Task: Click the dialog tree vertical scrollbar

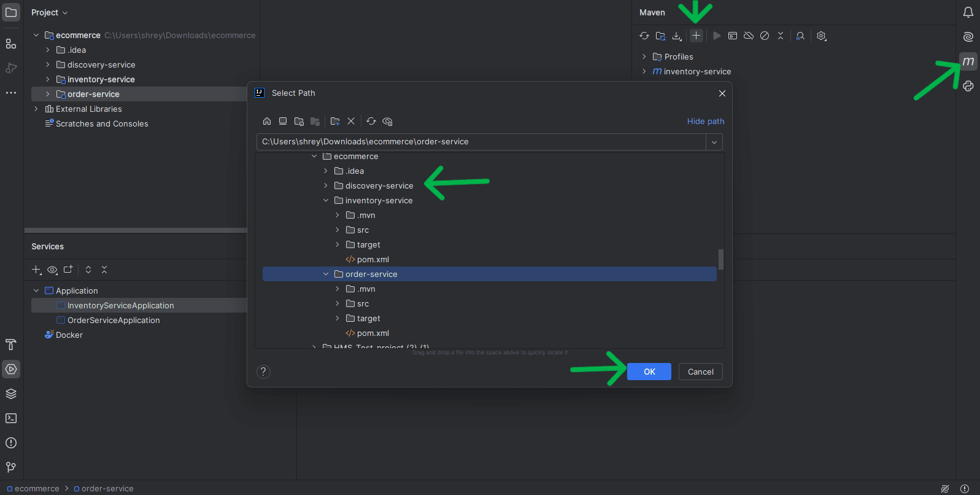Action: point(720,259)
